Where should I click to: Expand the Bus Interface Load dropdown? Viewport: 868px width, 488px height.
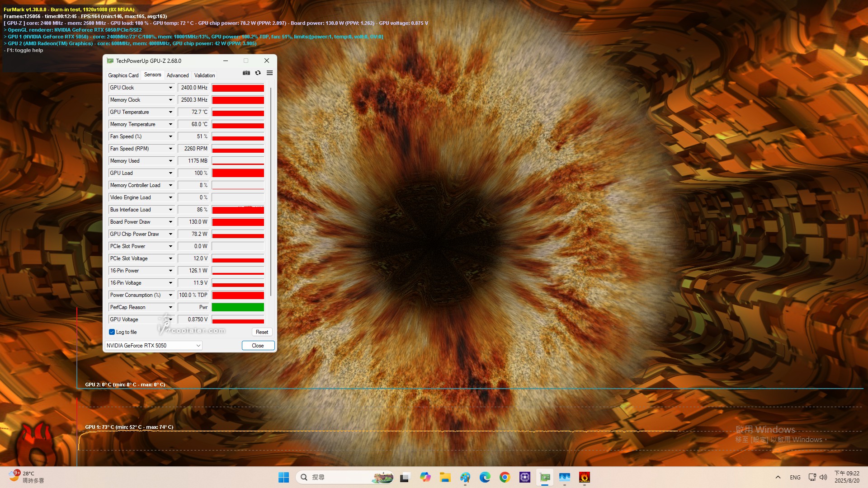[x=170, y=210]
